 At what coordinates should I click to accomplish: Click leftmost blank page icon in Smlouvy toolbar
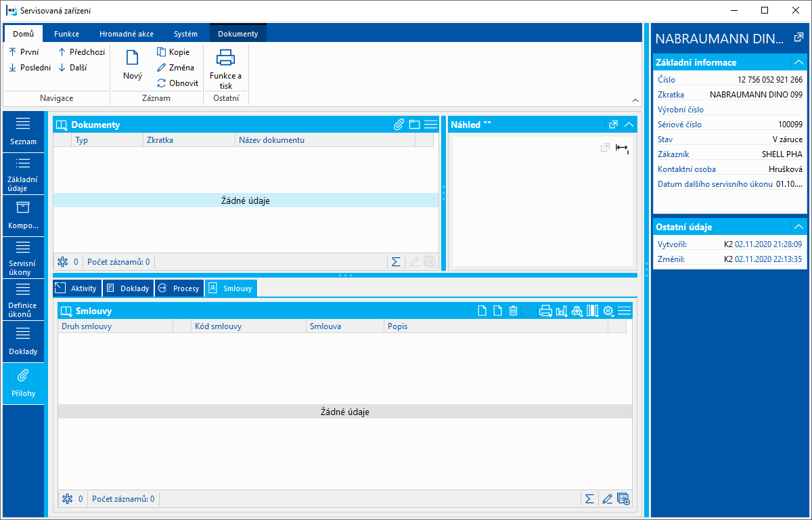pos(482,311)
